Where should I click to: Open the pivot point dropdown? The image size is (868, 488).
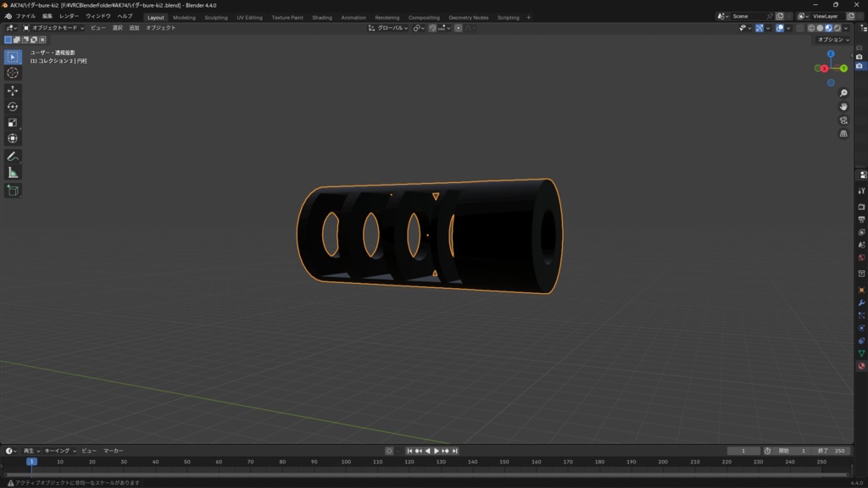pos(419,28)
